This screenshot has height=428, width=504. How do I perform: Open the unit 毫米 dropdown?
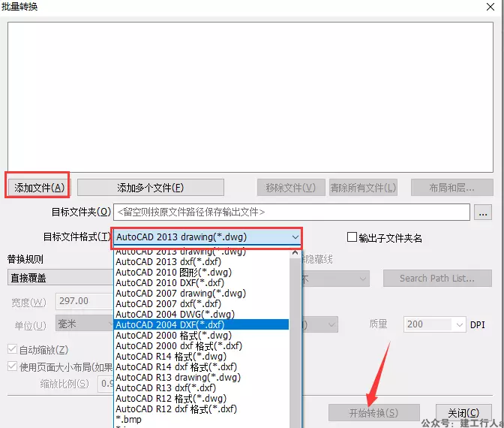[x=85, y=324]
